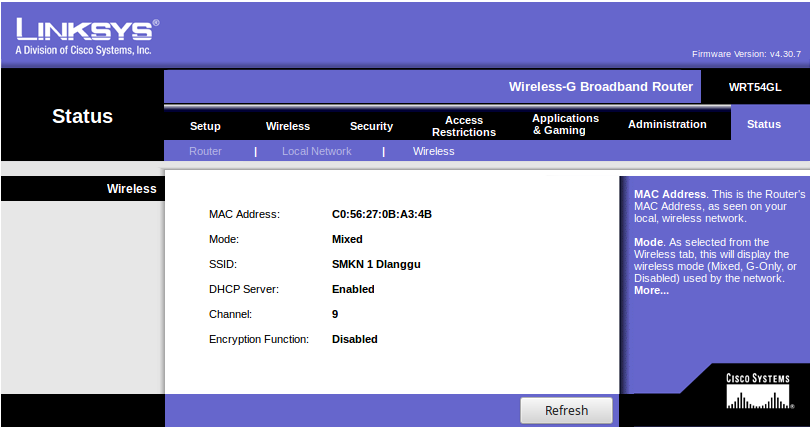Open the Setup tab
This screenshot has height=429, width=812.
[x=205, y=126]
